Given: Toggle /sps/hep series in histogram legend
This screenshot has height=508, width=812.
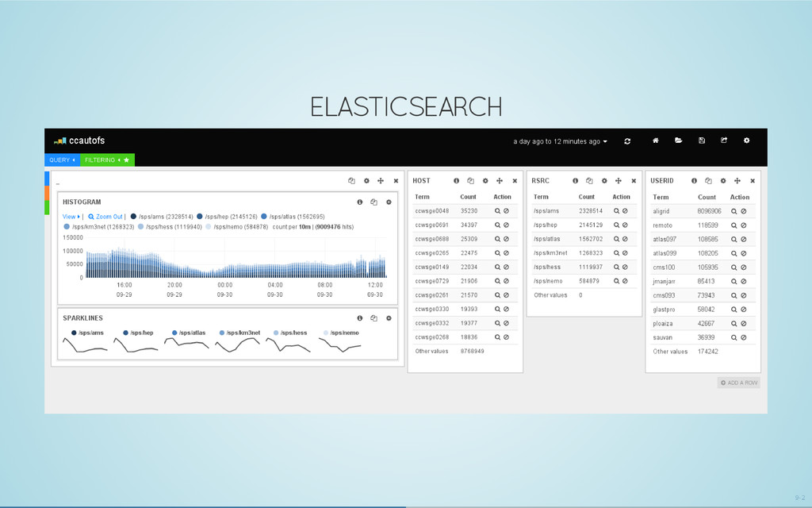Looking at the screenshot, I should coord(227,217).
